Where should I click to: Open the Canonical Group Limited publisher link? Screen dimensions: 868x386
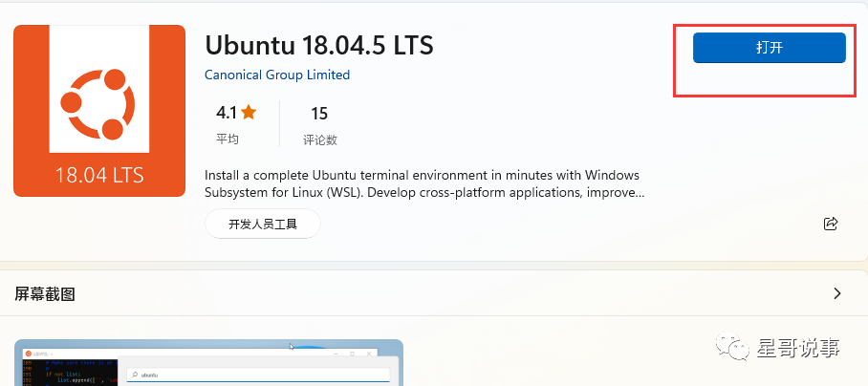277,75
